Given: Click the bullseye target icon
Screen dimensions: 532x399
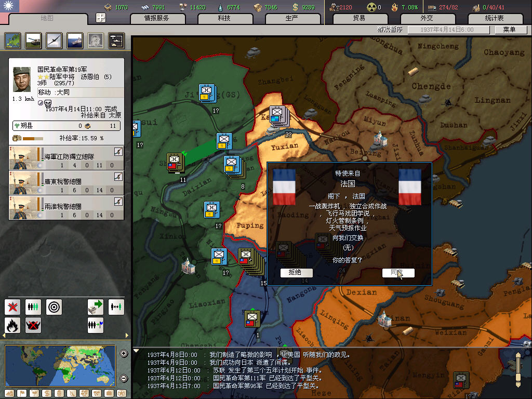Looking at the screenshot, I should 54,307.
